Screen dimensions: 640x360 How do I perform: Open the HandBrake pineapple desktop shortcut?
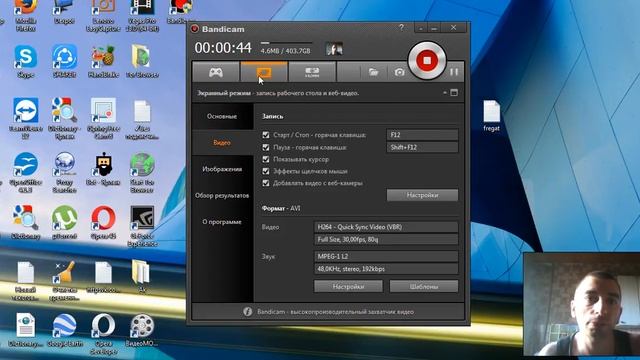[103, 61]
